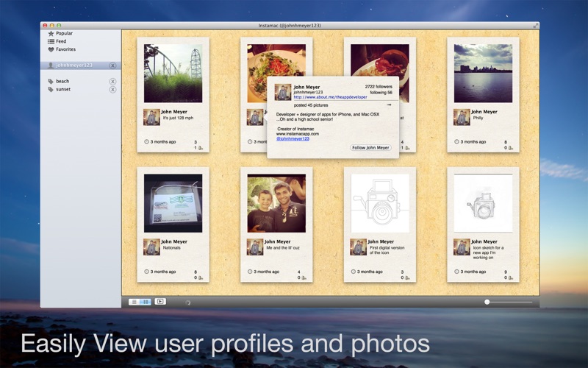The width and height of the screenshot is (588, 368).
Task: Adjust the thumbnail size slider
Action: tap(487, 302)
